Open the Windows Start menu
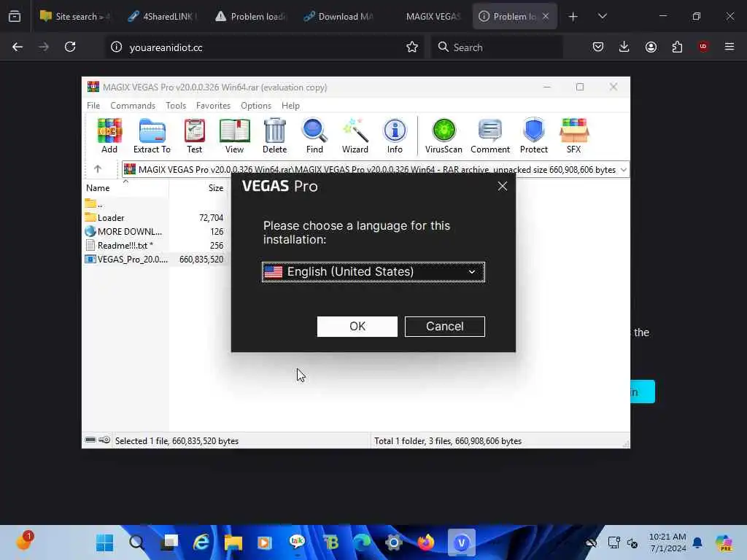 (105, 542)
